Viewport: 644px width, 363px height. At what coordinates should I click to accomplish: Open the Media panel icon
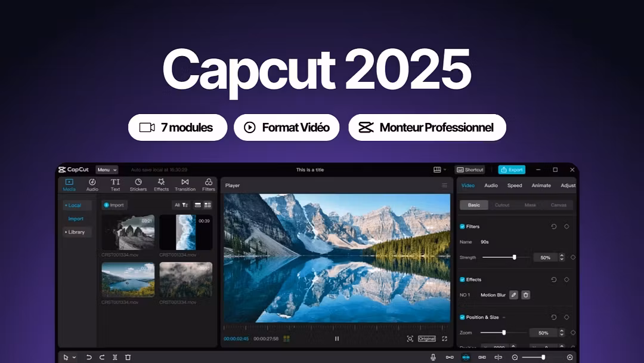[69, 184]
